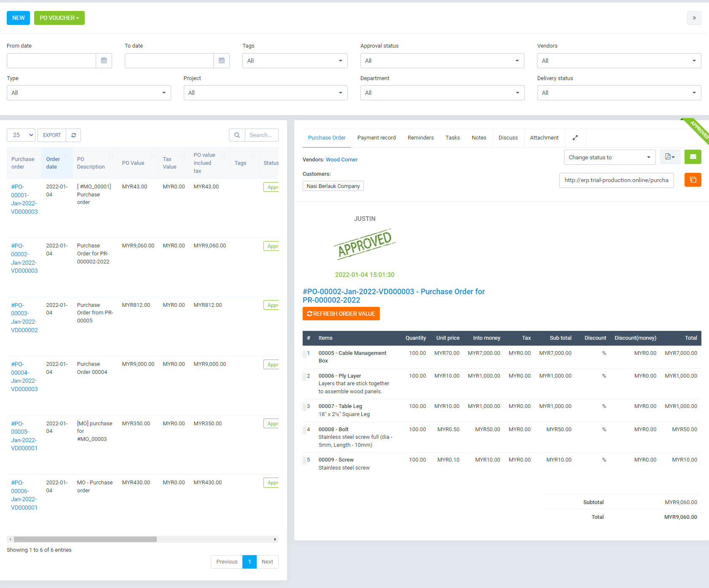709x588 pixels.
Task: Collapse the filters panel via top-right chevron
Action: pyautogui.click(x=694, y=18)
